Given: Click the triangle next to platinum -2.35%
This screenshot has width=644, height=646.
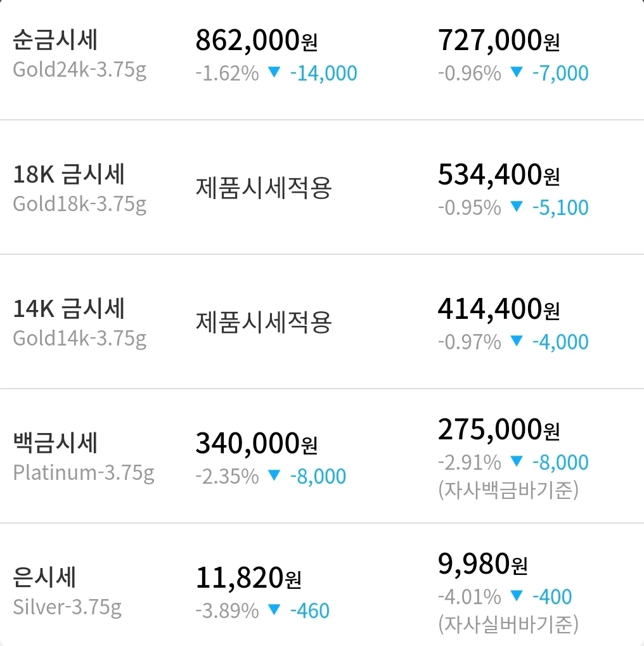Looking at the screenshot, I should coord(274,475).
